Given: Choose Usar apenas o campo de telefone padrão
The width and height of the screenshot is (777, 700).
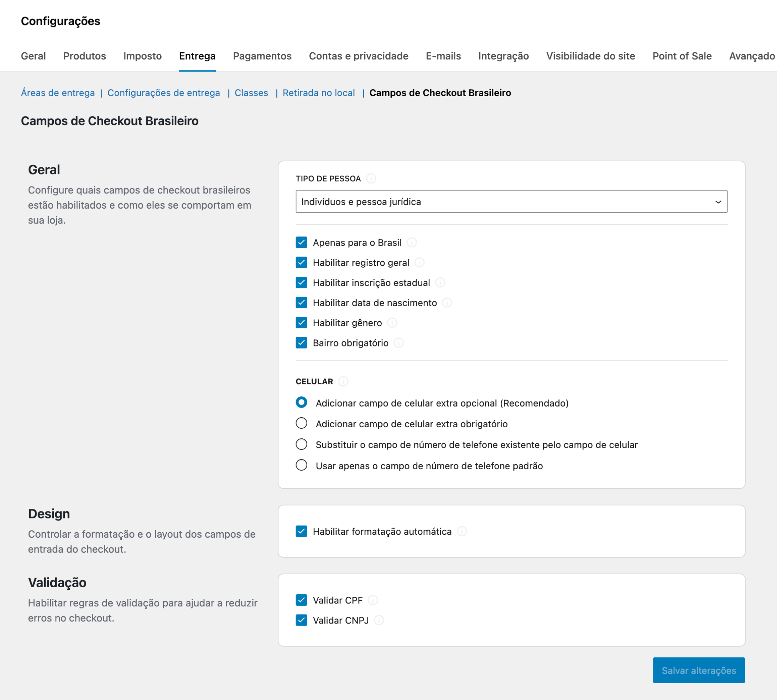Looking at the screenshot, I should 302,465.
